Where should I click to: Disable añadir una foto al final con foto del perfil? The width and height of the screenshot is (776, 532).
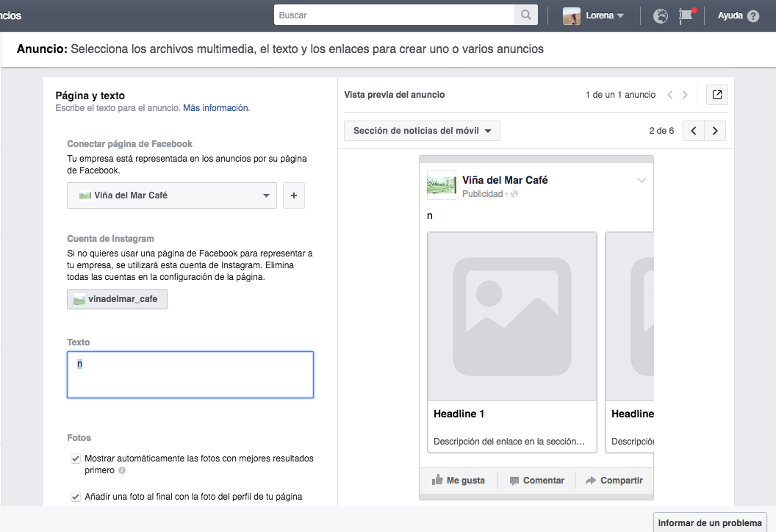(76, 497)
